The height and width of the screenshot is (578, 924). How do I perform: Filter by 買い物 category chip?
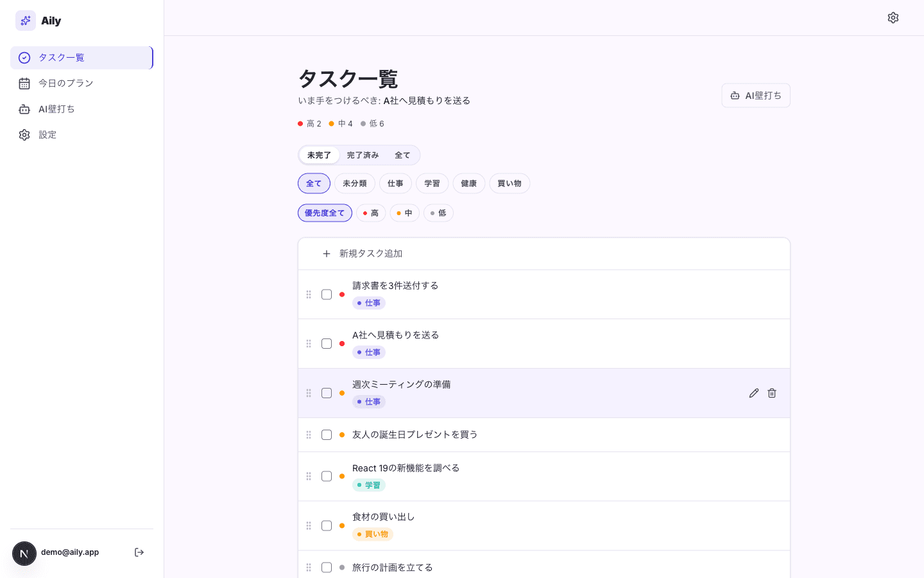point(509,184)
